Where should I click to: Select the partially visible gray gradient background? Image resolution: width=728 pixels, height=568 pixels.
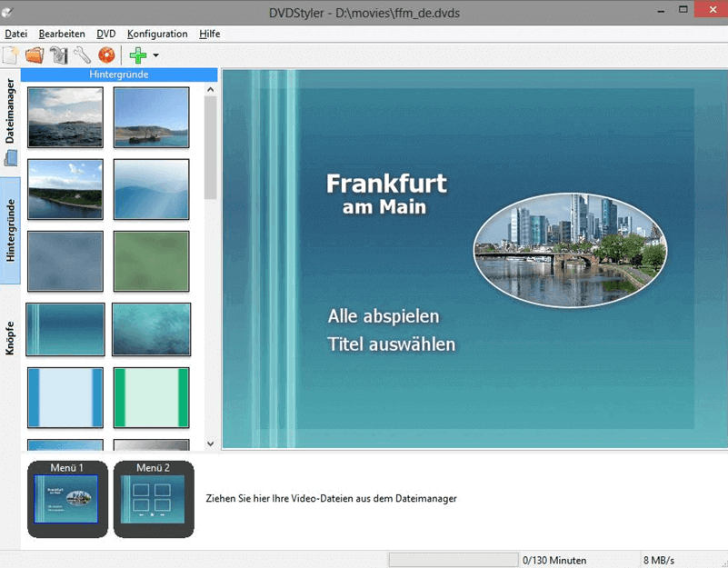[x=152, y=445]
